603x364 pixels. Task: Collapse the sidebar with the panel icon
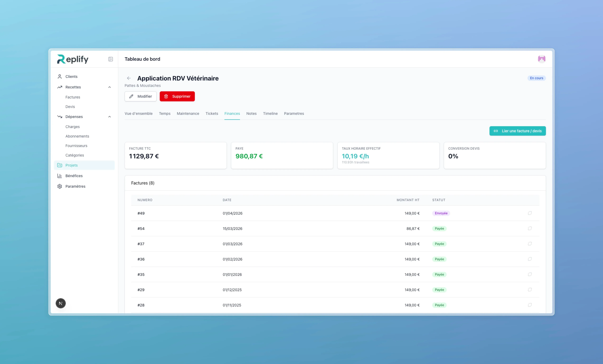click(110, 59)
